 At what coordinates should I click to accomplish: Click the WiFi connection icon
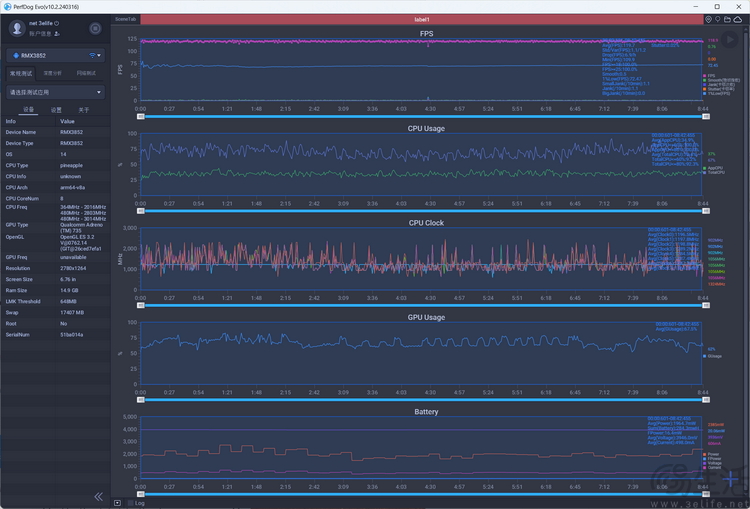tap(92, 55)
